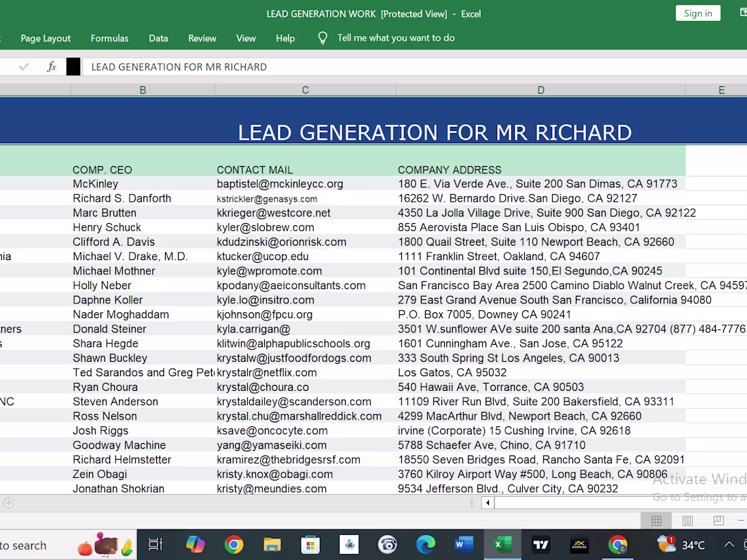Click the Sign in button
Viewport: 747px width, 560px height.
(x=697, y=13)
